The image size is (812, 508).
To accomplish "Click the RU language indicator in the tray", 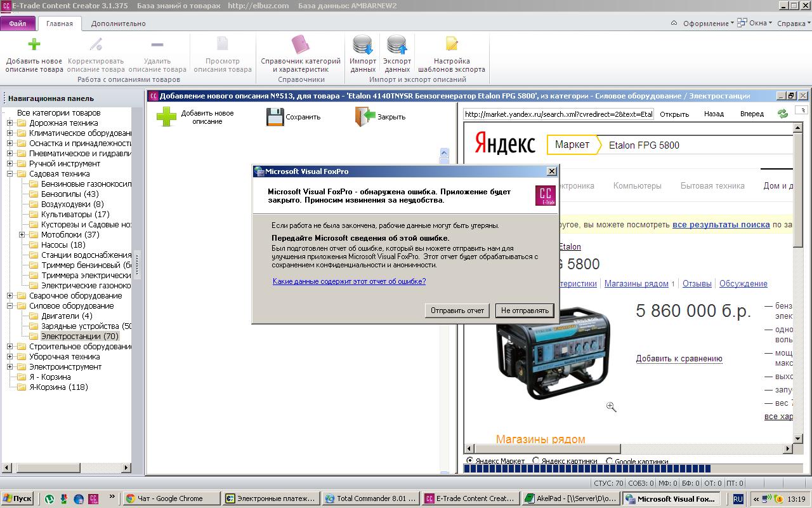I will tap(738, 499).
